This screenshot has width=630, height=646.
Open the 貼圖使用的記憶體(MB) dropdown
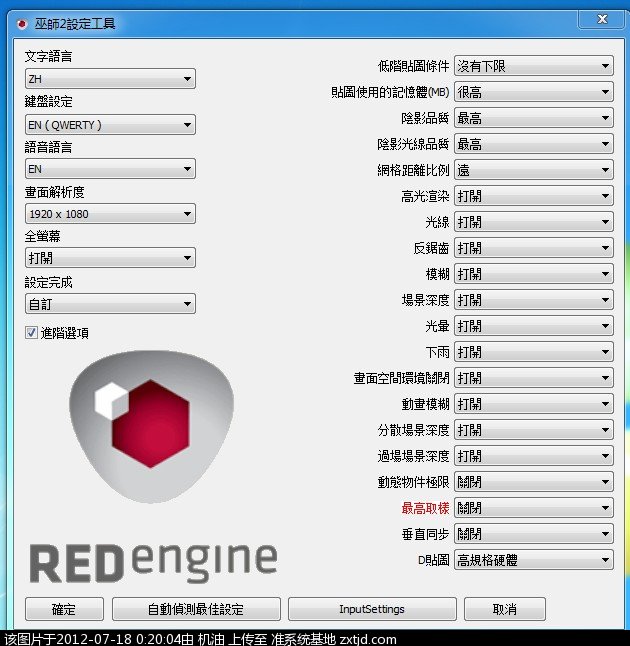[534, 92]
